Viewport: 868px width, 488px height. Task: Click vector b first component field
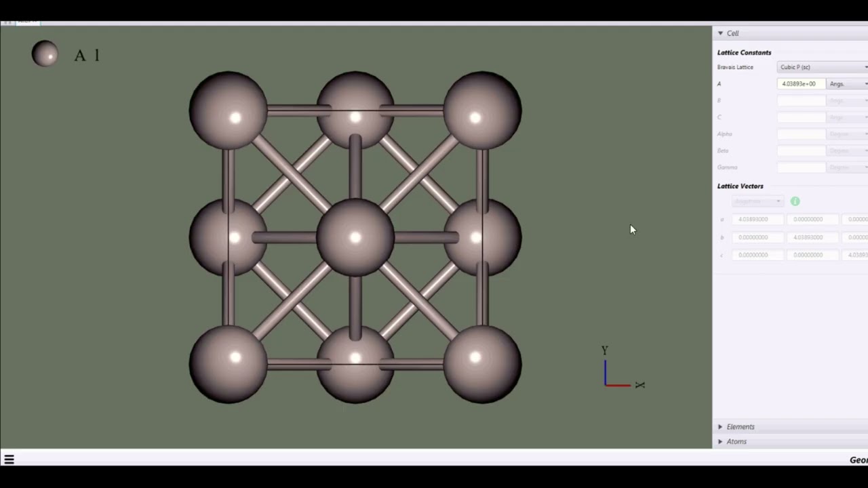tap(757, 237)
